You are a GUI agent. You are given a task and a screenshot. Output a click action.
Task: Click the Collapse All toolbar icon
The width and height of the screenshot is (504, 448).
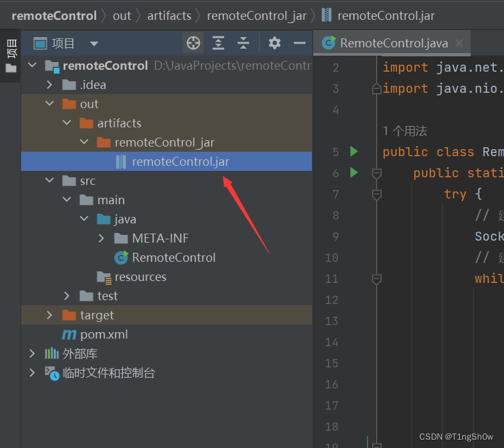point(243,43)
